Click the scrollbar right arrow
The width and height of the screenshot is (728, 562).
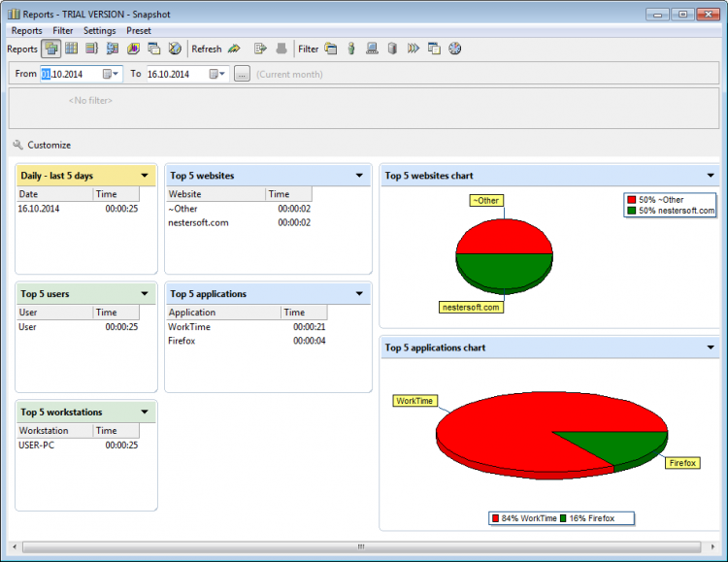tap(712, 546)
